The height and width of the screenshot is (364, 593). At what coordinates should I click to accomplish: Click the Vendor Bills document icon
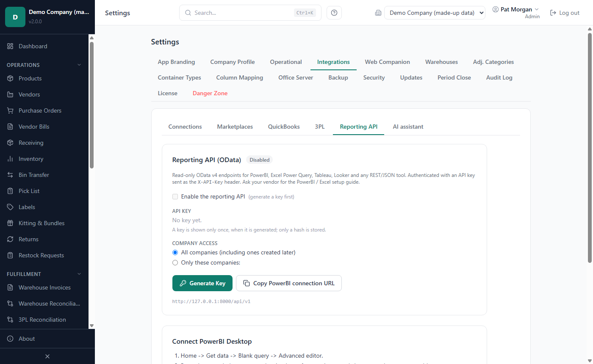(x=10, y=127)
